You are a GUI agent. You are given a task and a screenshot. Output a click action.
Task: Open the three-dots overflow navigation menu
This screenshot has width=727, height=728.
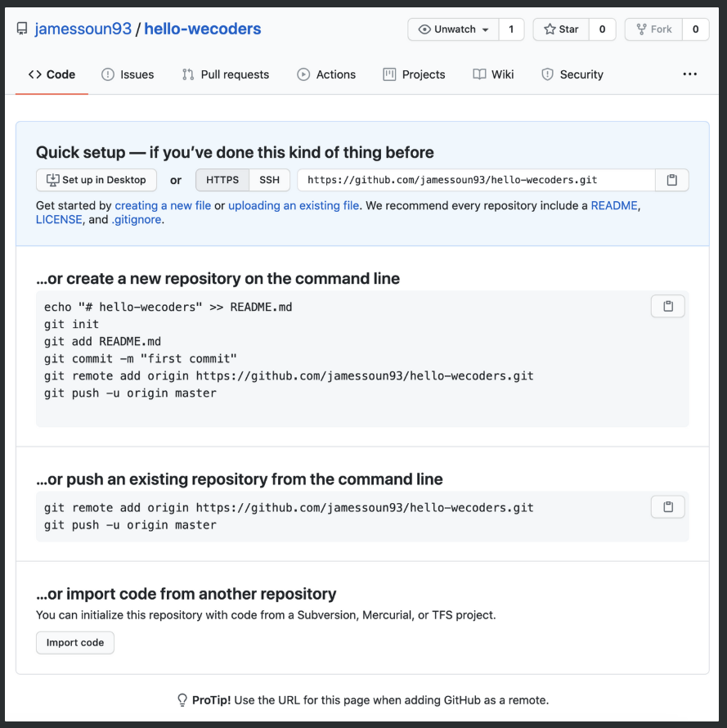(x=690, y=74)
